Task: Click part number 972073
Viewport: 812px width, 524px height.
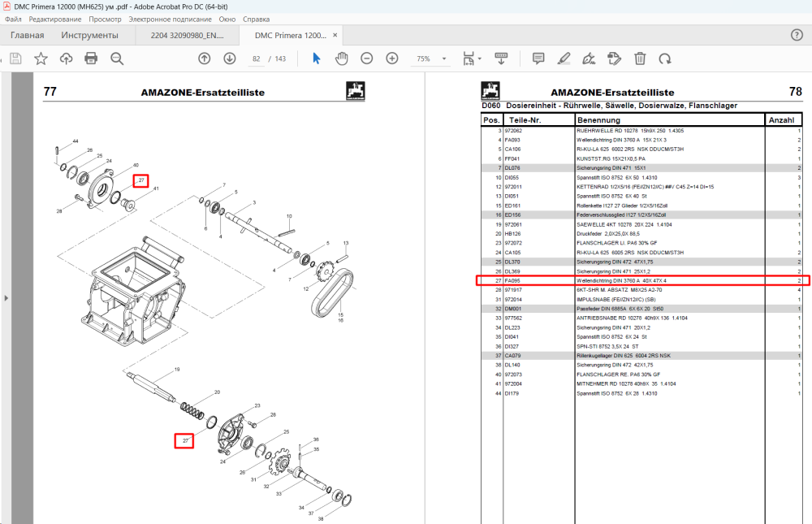Action: click(x=514, y=375)
